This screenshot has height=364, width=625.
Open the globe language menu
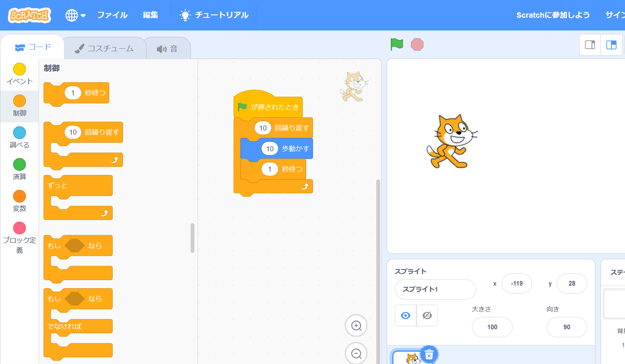pos(75,15)
